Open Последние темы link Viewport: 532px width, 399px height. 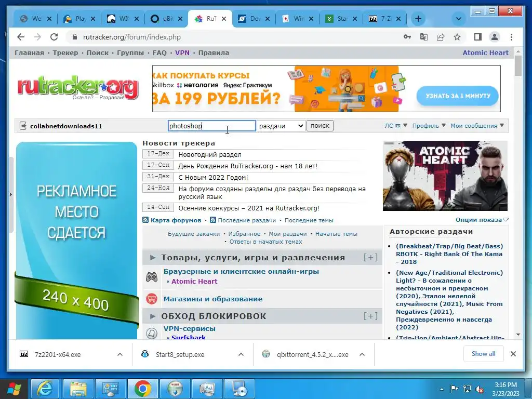pyautogui.click(x=309, y=220)
